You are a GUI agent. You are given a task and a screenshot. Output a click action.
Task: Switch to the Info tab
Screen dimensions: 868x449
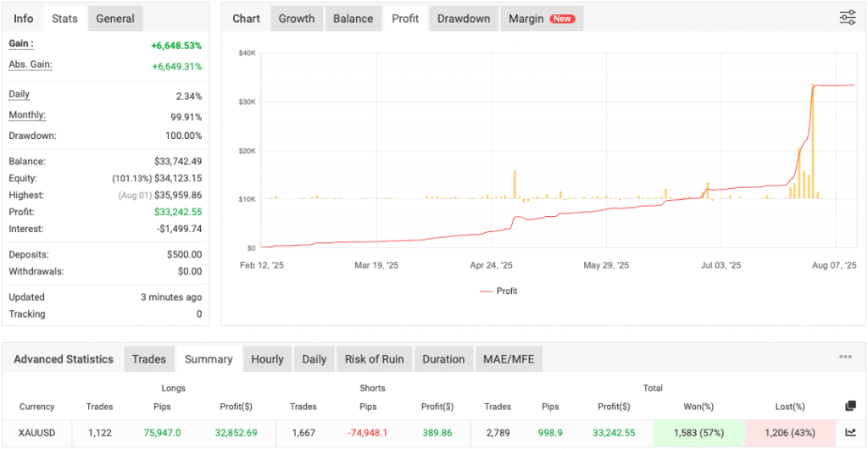pos(24,19)
